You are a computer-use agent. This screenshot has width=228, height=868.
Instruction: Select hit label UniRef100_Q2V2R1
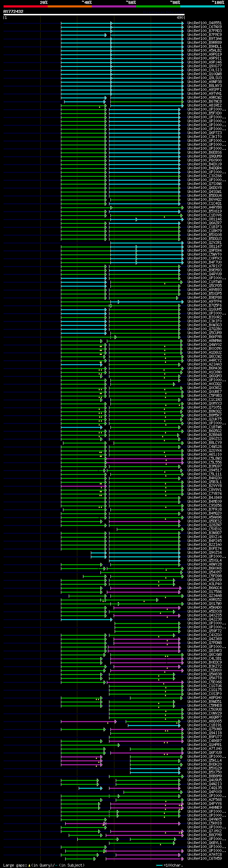pyautogui.click(x=204, y=242)
